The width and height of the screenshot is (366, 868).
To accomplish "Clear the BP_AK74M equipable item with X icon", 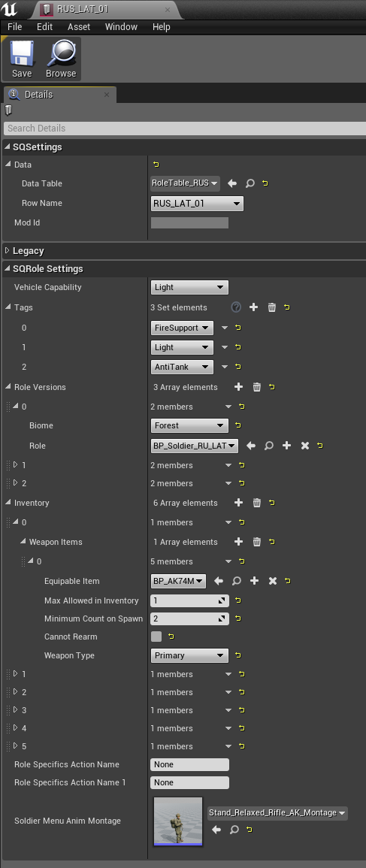I will (272, 581).
